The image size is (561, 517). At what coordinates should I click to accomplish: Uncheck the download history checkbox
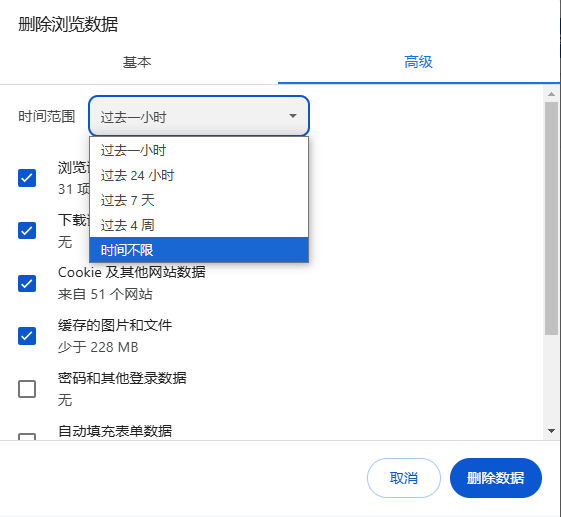(27, 230)
